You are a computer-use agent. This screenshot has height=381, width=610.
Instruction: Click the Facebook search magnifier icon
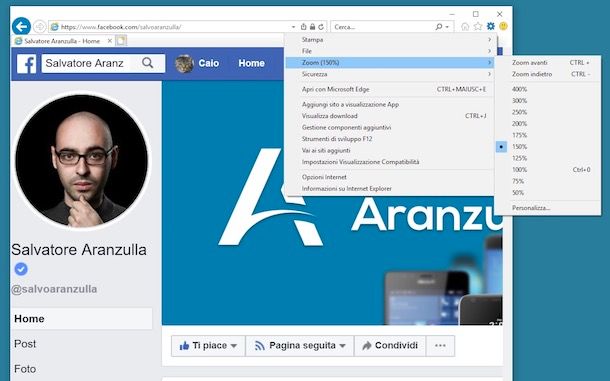[147, 63]
